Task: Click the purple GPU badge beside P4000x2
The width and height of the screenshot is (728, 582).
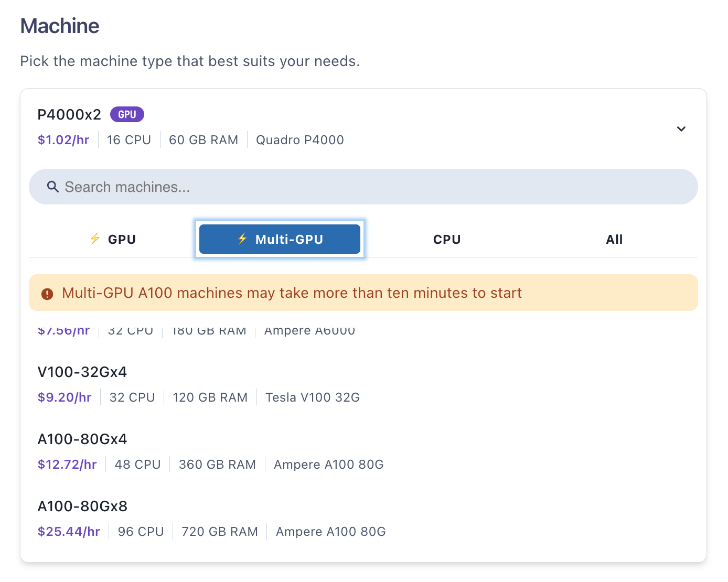Action: [x=127, y=114]
